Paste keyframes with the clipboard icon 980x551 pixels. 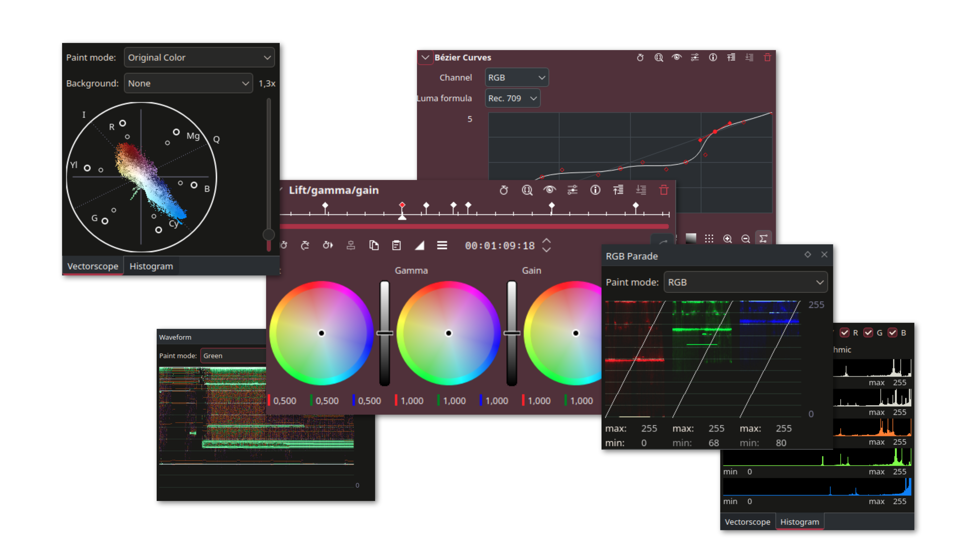(x=396, y=246)
